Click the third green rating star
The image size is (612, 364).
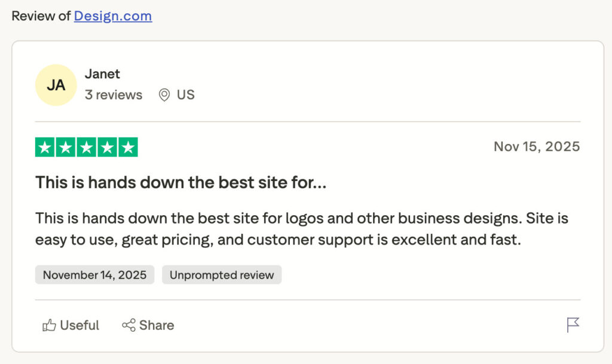pos(87,147)
